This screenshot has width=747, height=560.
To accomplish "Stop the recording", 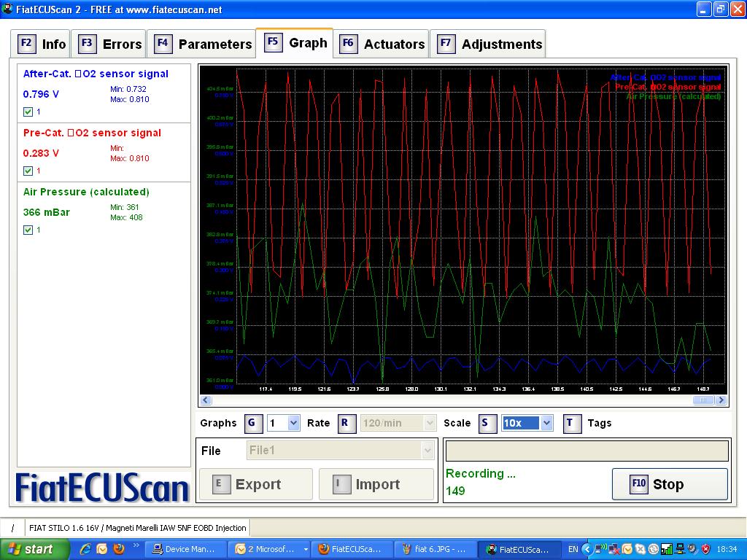I will pyautogui.click(x=670, y=484).
